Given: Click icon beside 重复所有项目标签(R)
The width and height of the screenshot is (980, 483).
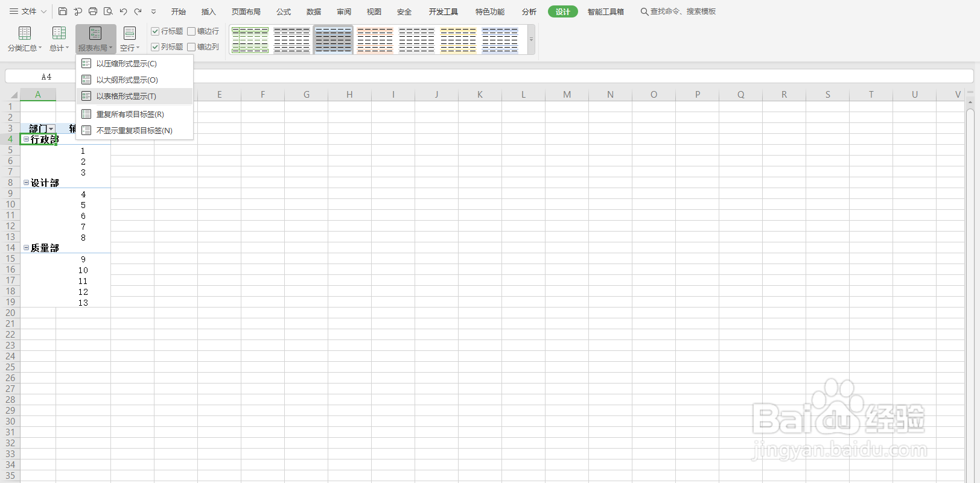Looking at the screenshot, I should pos(86,114).
